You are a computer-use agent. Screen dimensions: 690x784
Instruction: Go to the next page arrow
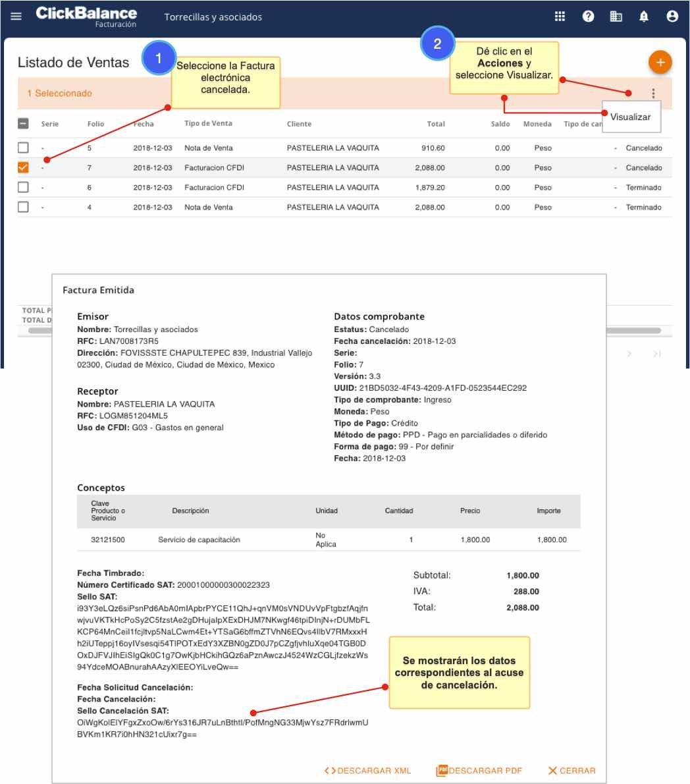pos(629,354)
